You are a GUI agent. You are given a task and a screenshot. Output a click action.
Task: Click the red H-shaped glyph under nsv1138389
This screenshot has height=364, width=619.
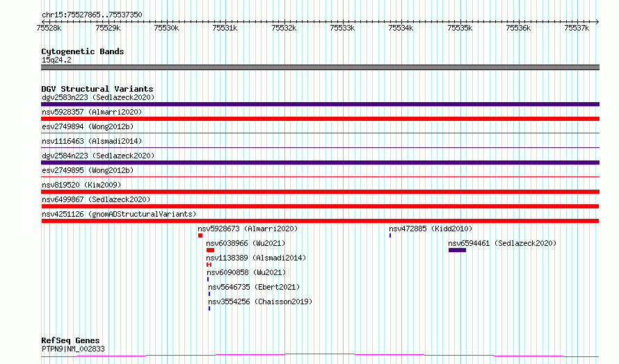click(x=209, y=265)
